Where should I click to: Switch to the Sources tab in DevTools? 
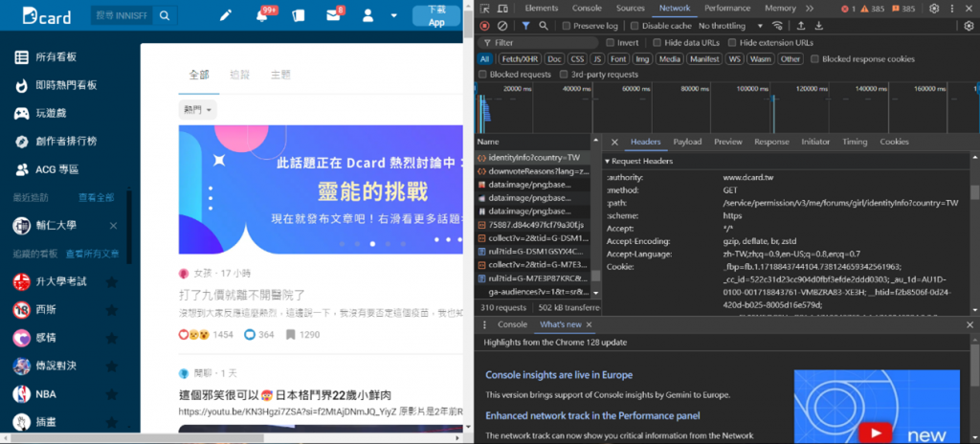pos(630,8)
